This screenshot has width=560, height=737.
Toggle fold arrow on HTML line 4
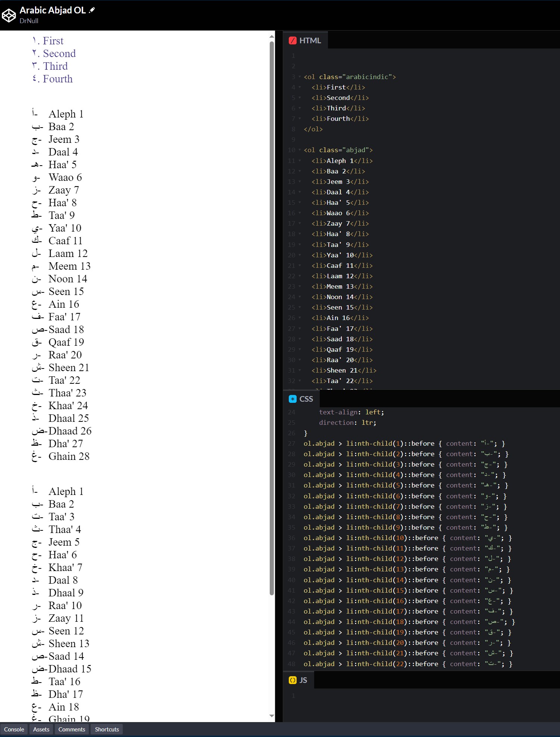[300, 87]
